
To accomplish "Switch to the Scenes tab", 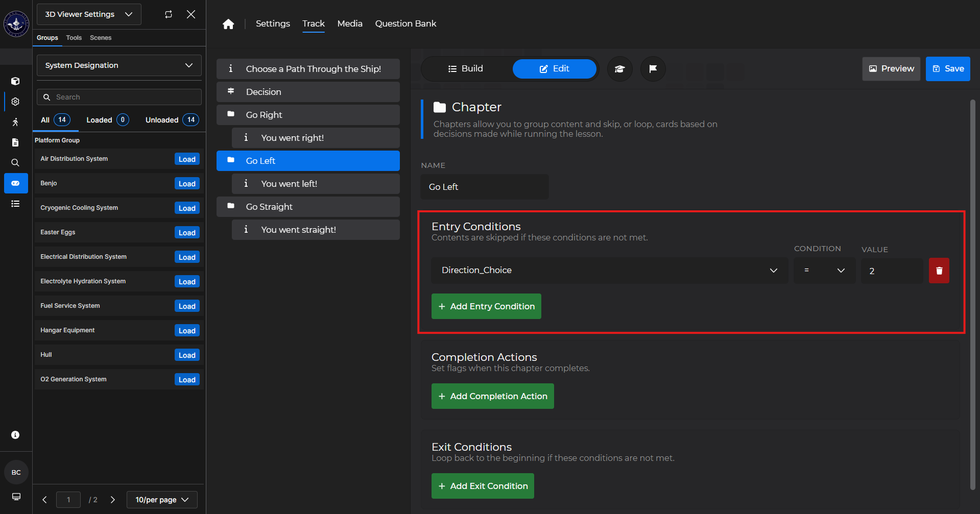I will (x=101, y=38).
